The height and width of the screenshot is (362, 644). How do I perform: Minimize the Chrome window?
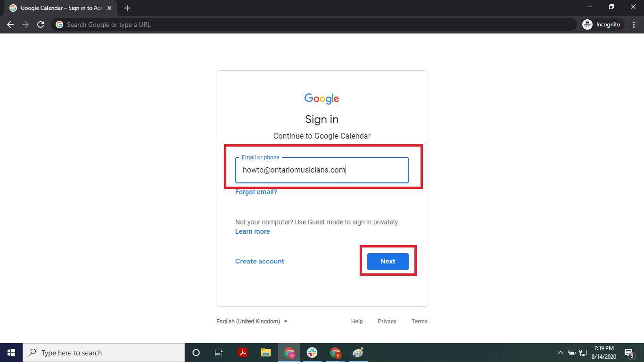tap(590, 7)
